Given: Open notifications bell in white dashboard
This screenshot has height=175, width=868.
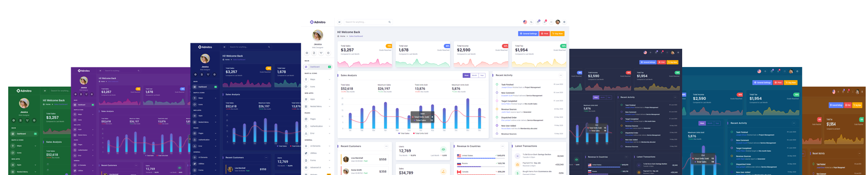Looking at the screenshot, I should pyautogui.click(x=545, y=22).
